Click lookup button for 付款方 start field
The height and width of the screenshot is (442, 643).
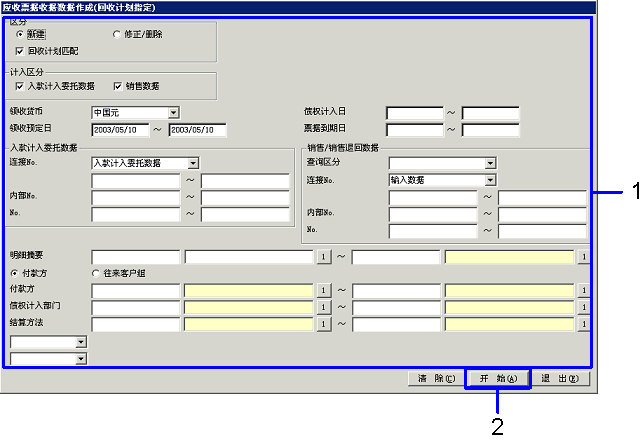click(323, 290)
